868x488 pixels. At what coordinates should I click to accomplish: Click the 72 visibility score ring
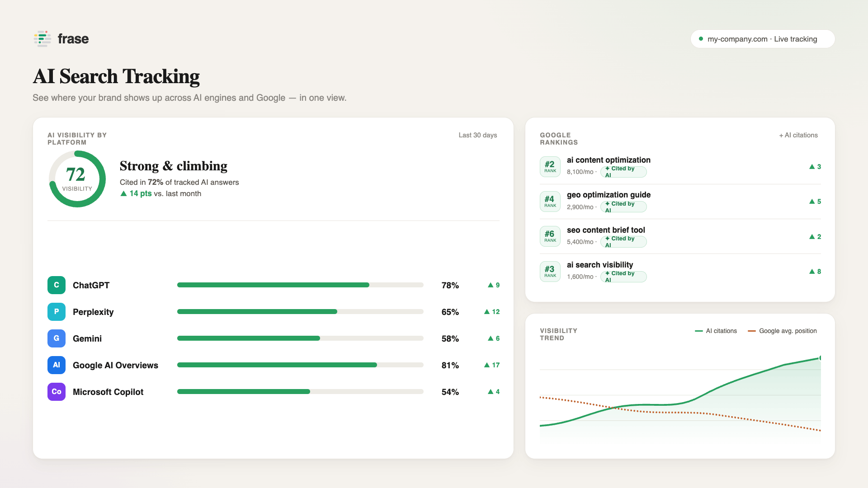coord(77,179)
